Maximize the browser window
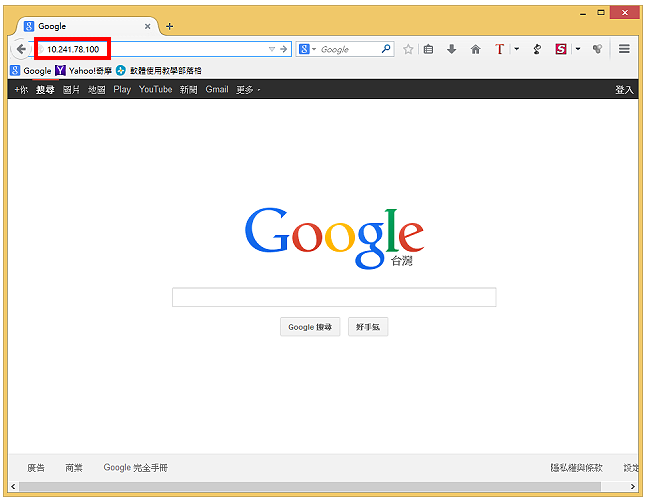The height and width of the screenshot is (501, 649). pos(601,13)
